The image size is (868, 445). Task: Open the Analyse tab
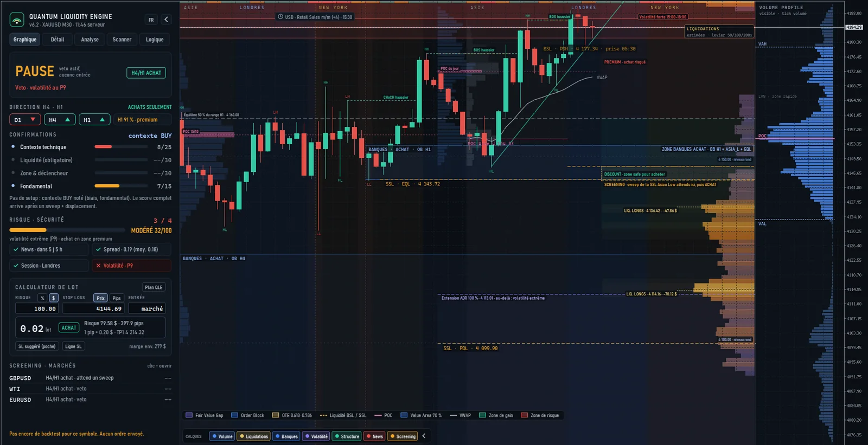point(90,40)
